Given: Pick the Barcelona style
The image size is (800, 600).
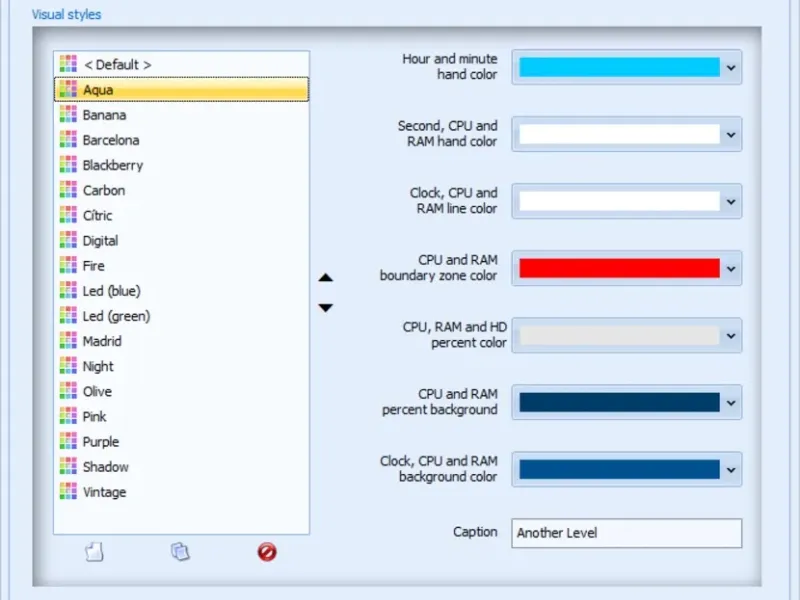Looking at the screenshot, I should point(181,140).
